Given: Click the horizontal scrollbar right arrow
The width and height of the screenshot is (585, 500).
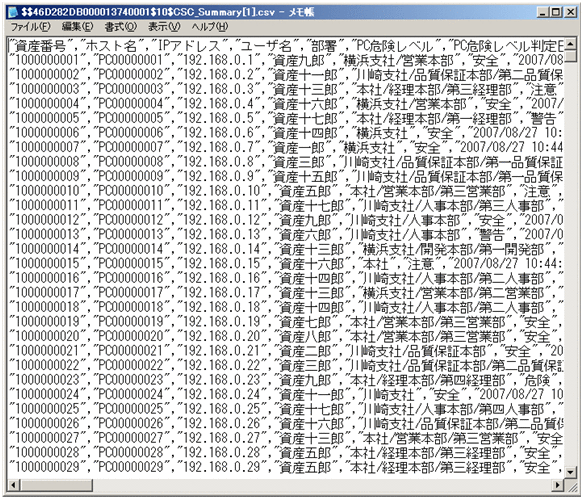Looking at the screenshot, I should (x=558, y=485).
